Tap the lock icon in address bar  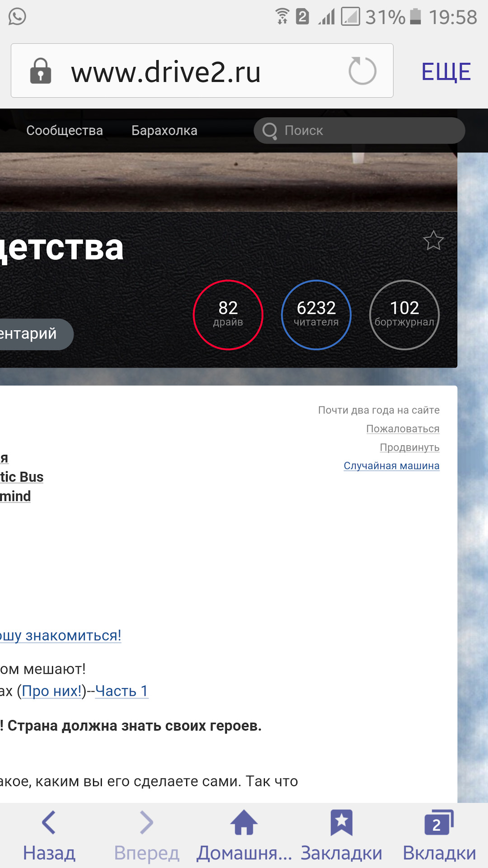[x=41, y=71]
